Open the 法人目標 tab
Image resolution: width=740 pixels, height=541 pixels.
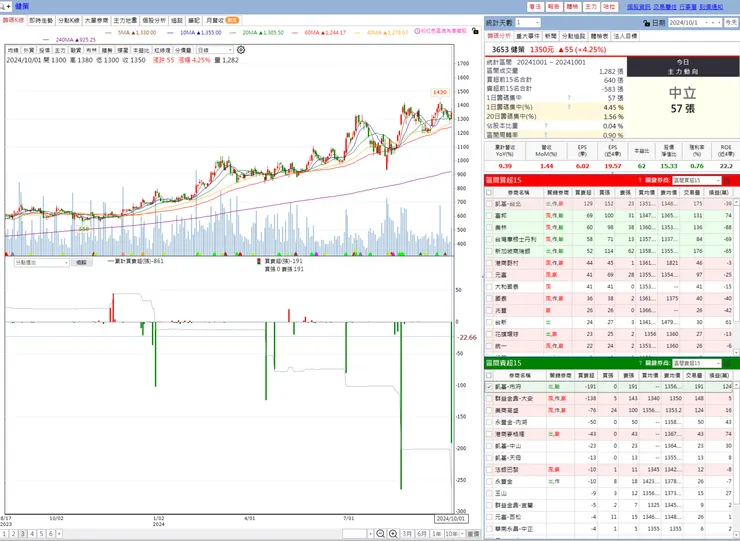coord(625,36)
